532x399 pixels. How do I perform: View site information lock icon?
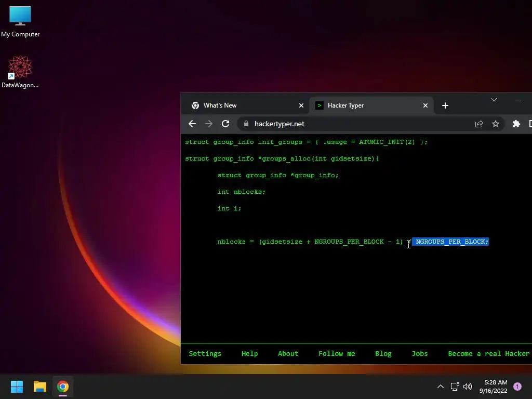pyautogui.click(x=246, y=124)
